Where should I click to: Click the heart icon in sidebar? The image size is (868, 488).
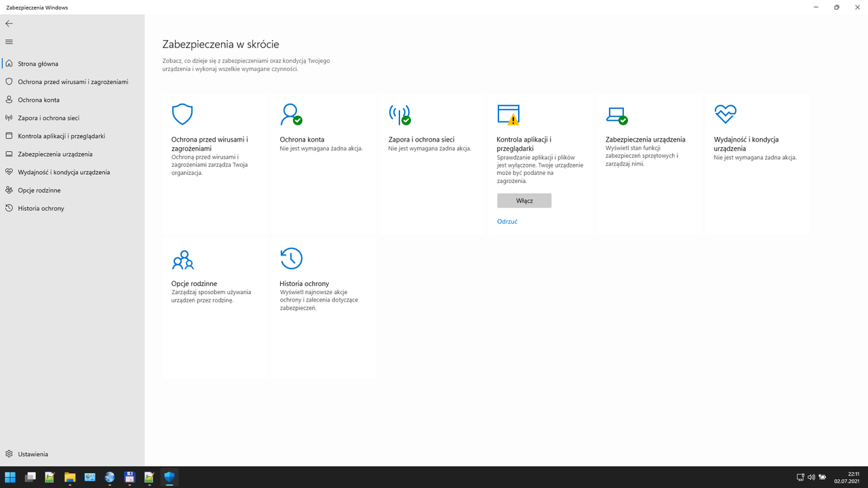coord(9,172)
